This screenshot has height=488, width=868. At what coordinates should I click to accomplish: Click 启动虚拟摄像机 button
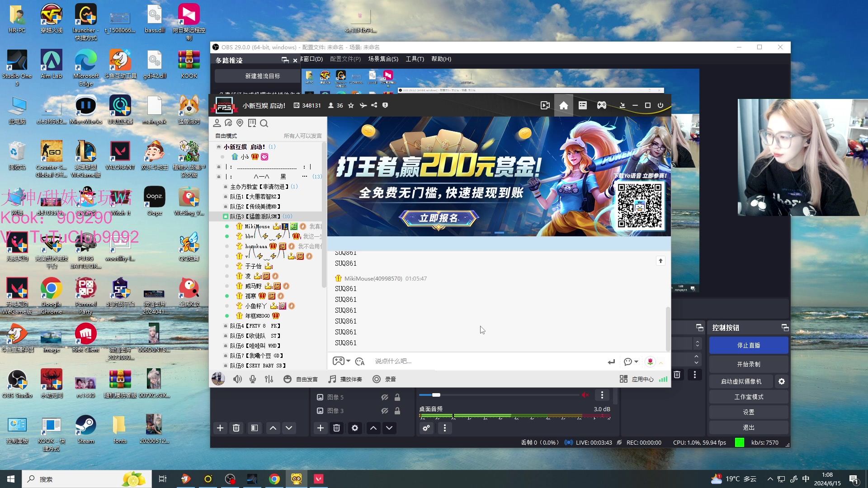point(741,382)
